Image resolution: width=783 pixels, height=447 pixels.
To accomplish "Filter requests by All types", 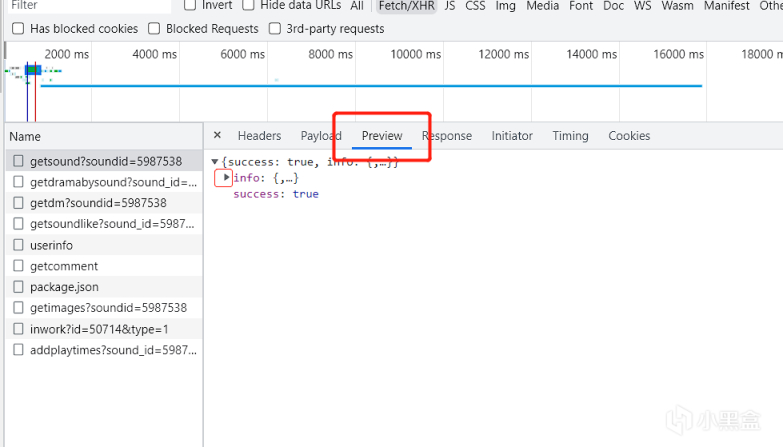I will pyautogui.click(x=357, y=5).
